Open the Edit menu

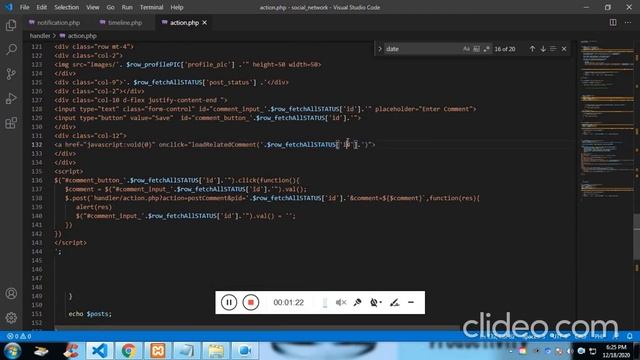(x=41, y=7)
